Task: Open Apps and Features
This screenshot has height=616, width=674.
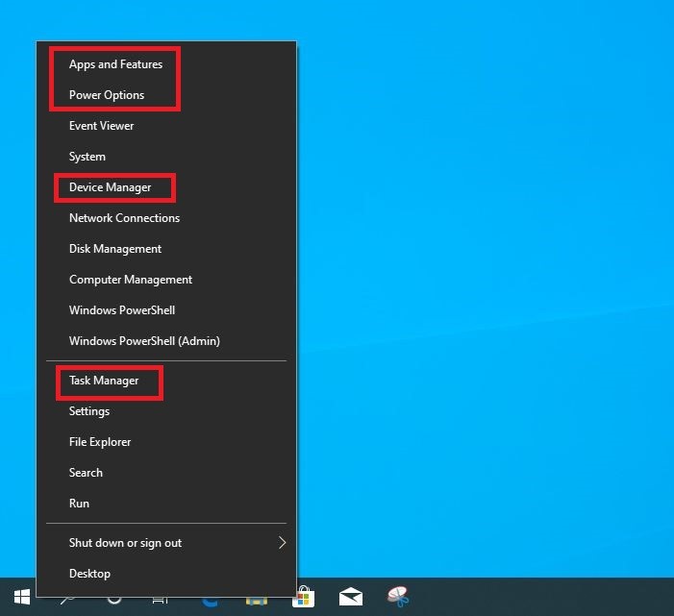Action: (x=115, y=64)
